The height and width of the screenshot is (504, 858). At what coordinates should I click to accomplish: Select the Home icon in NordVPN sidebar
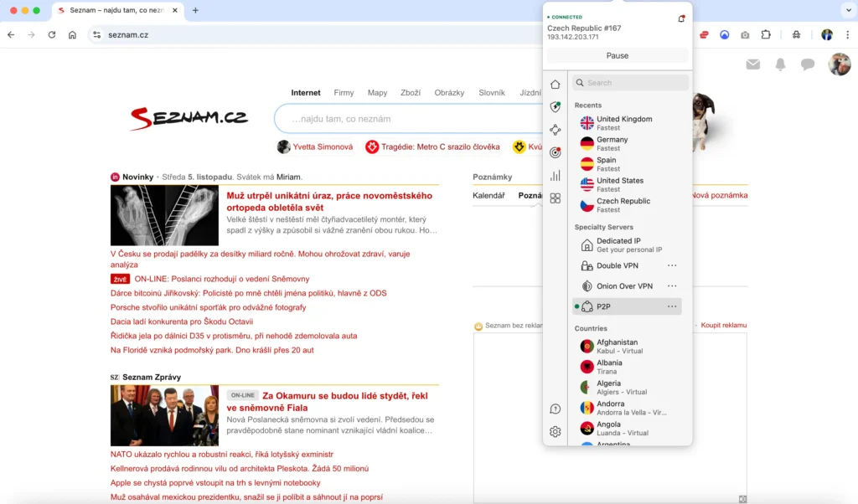(x=555, y=83)
